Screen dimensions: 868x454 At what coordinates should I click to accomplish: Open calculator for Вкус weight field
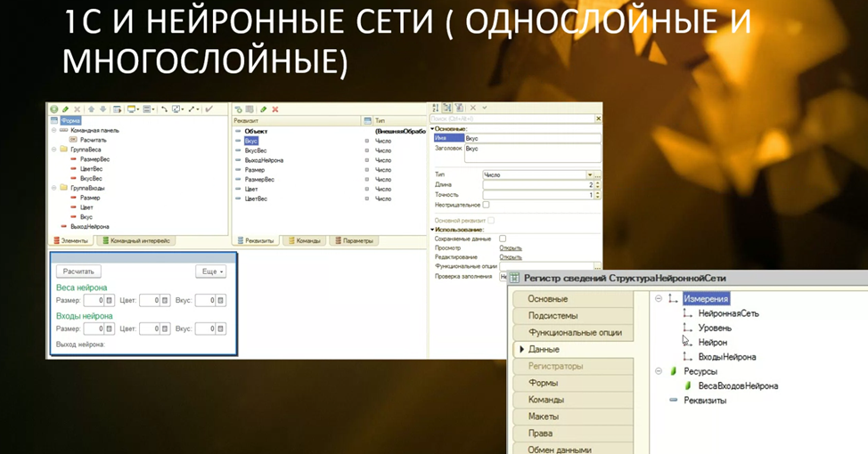pyautogui.click(x=220, y=300)
